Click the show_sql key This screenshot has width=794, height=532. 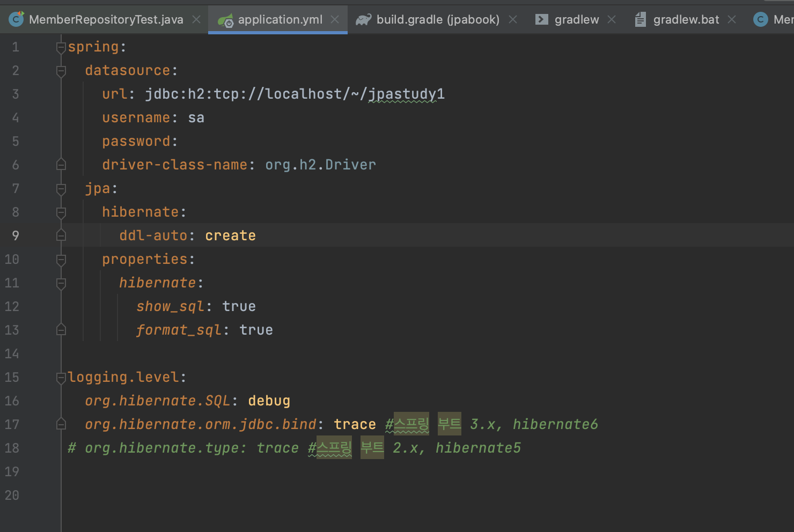click(170, 307)
